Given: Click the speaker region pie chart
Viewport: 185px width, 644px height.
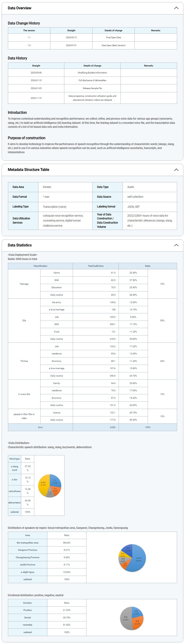Looking at the screenshot, I should [x=132, y=557].
